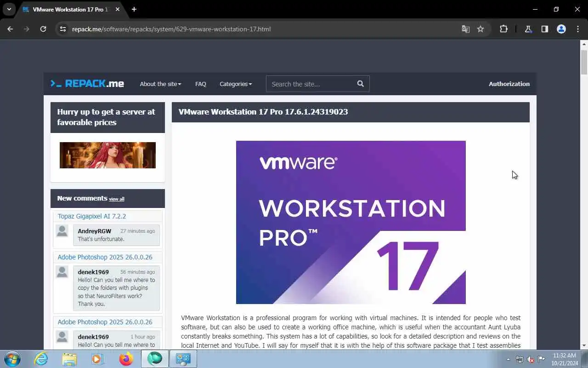The image size is (588, 368).
Task: Expand the About the site menu
Action: 160,84
